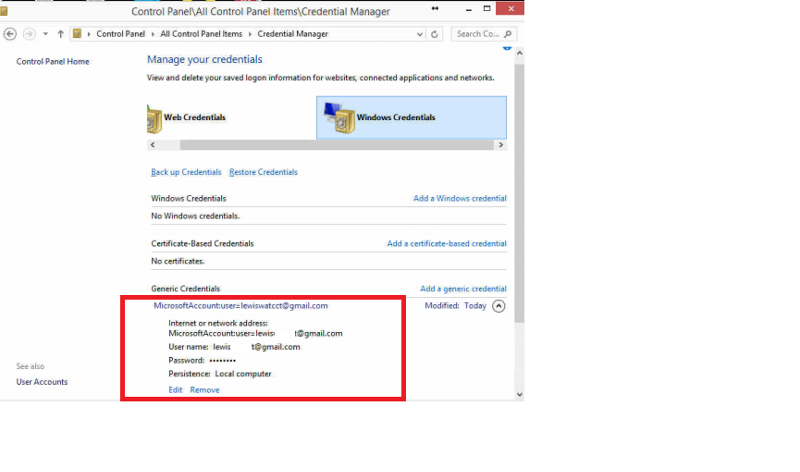Open the MicrosoftAccount gmail credential entry
The image size is (800, 472).
tap(241, 306)
